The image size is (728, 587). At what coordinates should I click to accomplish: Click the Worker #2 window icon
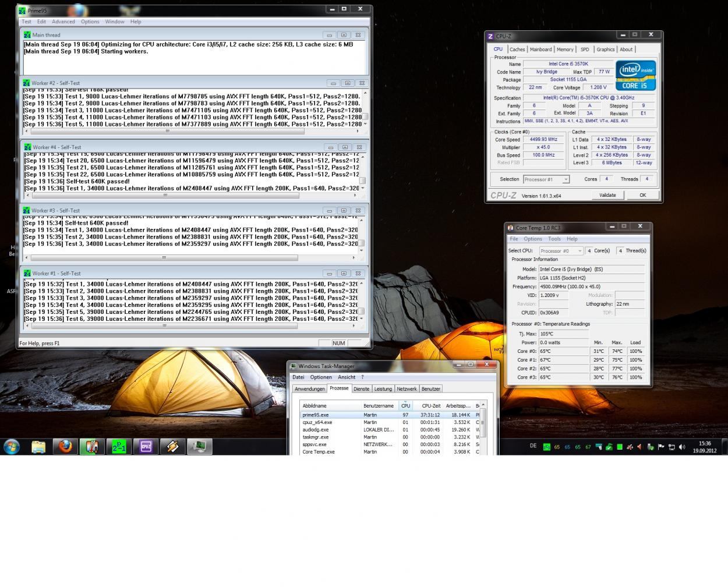(x=26, y=83)
